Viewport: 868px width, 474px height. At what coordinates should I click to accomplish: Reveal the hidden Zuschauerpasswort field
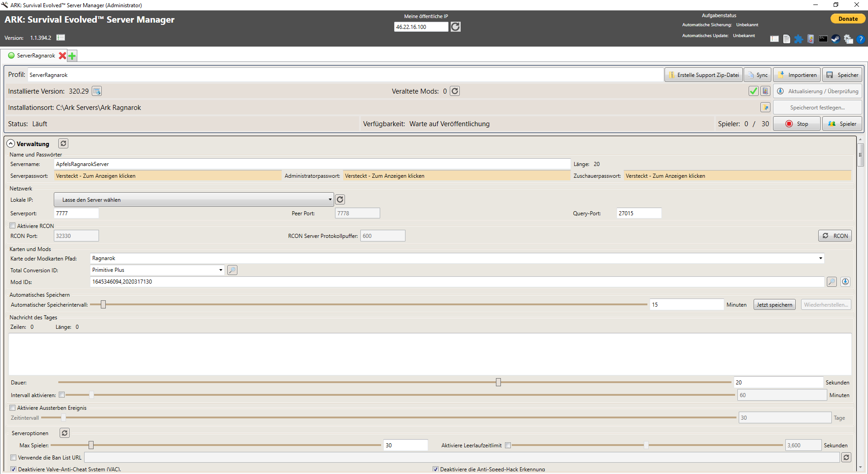coord(738,176)
